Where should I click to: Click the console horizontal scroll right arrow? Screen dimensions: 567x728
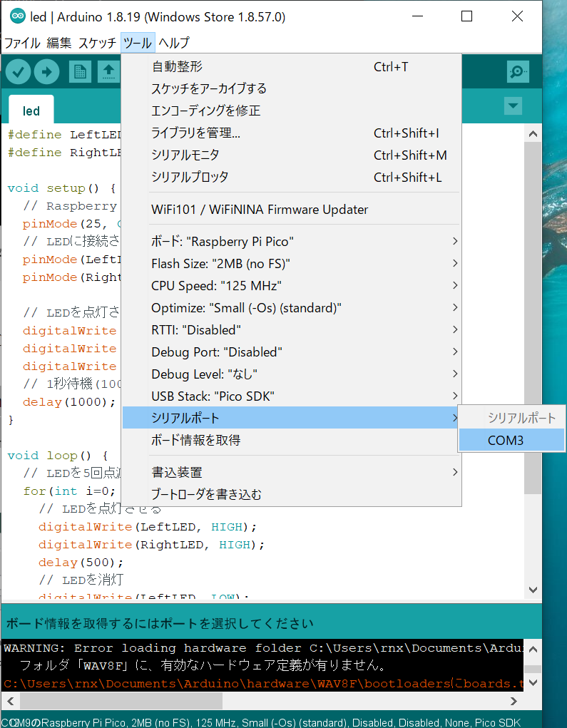(514, 701)
